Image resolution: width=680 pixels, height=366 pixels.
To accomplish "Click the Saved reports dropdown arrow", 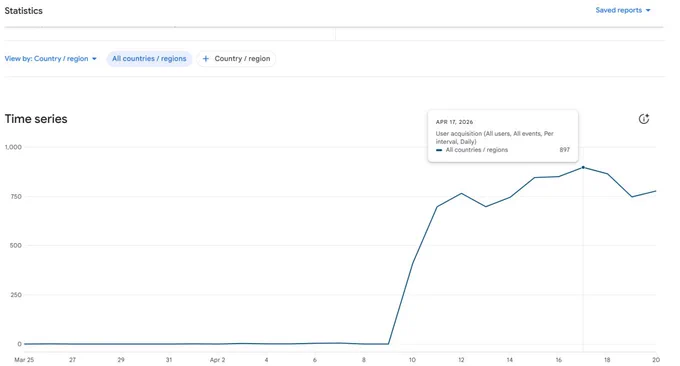I will [x=648, y=10].
